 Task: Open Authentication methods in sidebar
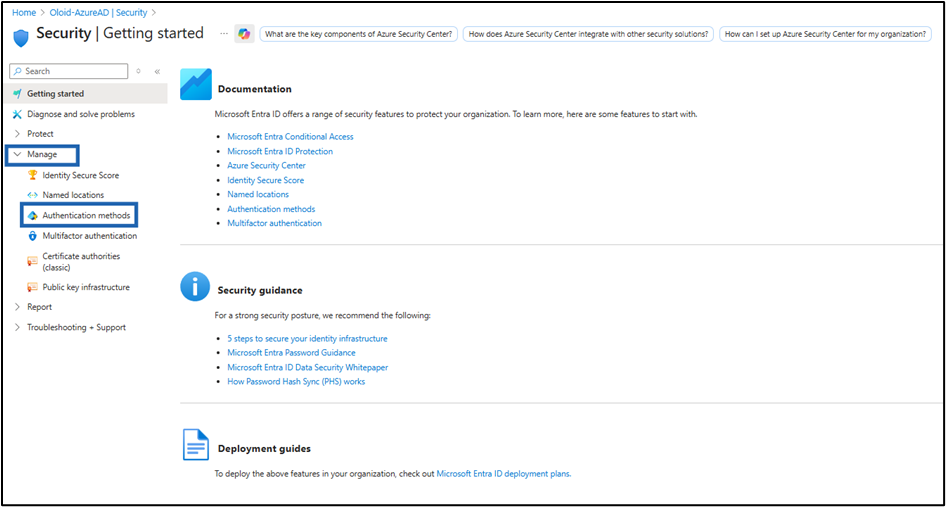click(x=86, y=215)
